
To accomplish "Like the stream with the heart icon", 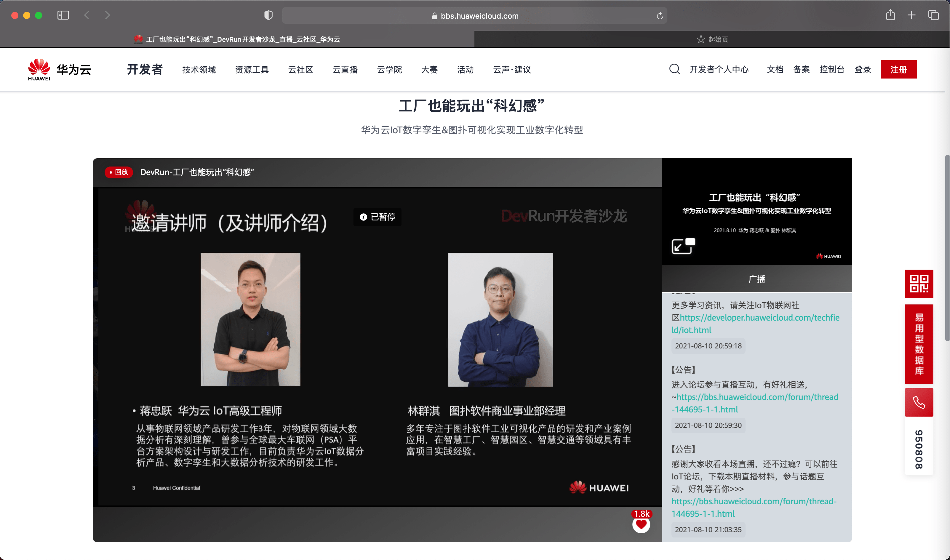I will click(x=641, y=524).
